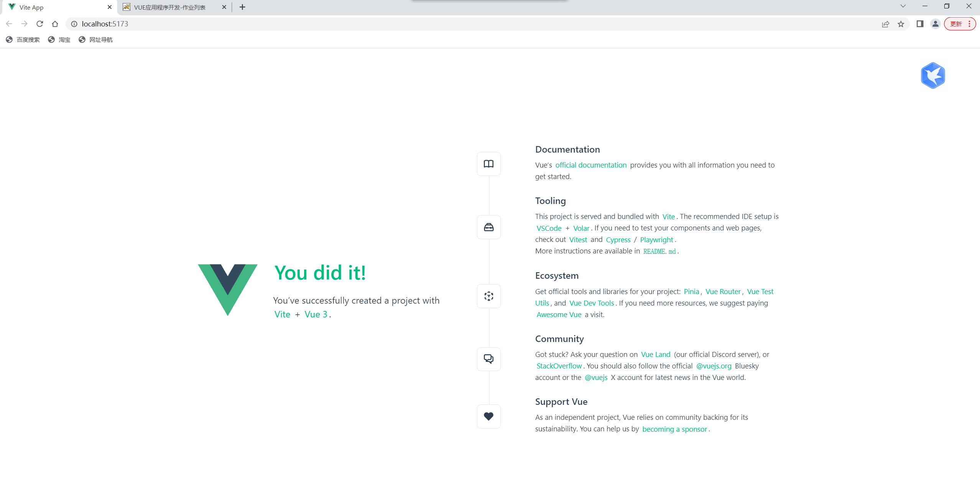Open the @vuejs.org Bluesky link
The image size is (980, 503).
pyautogui.click(x=714, y=366)
